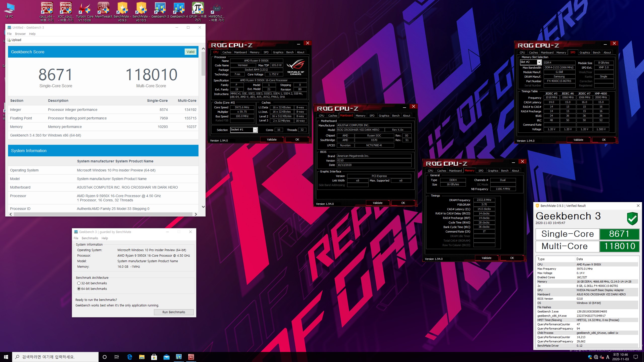Viewport: 644px width, 362px height.
Task: Click Geekbench horizontal scrollbar
Action: (103, 214)
